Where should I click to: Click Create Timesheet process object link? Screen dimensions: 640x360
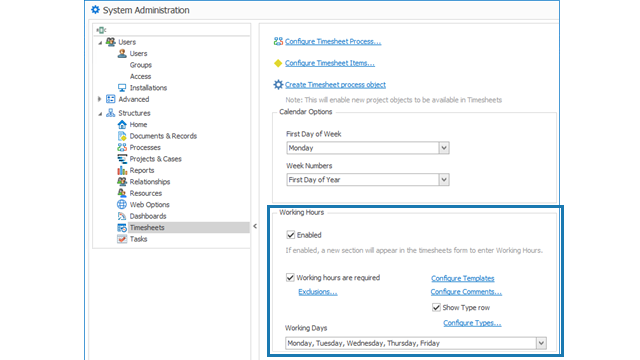point(335,84)
